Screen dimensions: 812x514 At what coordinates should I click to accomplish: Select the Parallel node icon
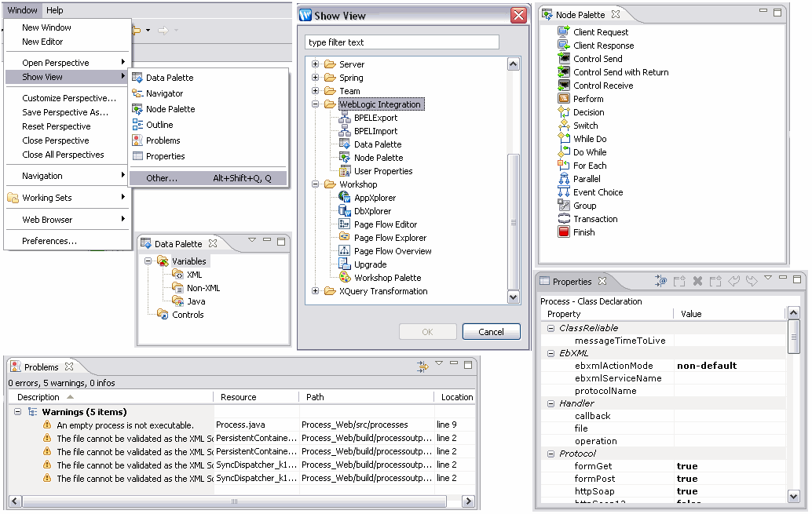coord(563,179)
